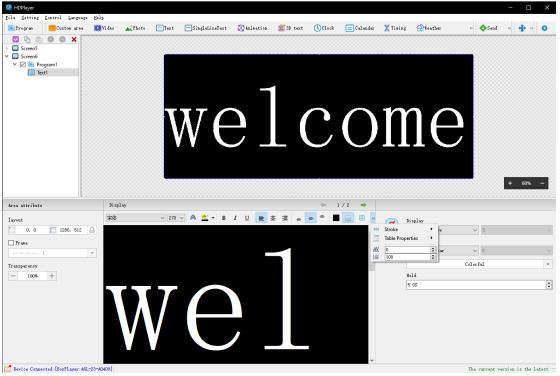
Task: Add a SingleLineText area
Action: [206, 28]
